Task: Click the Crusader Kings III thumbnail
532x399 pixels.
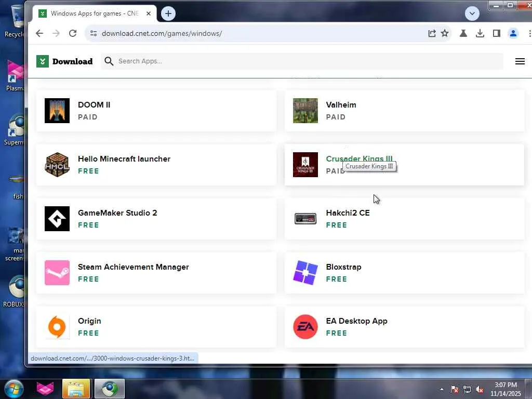Action: 305,165
